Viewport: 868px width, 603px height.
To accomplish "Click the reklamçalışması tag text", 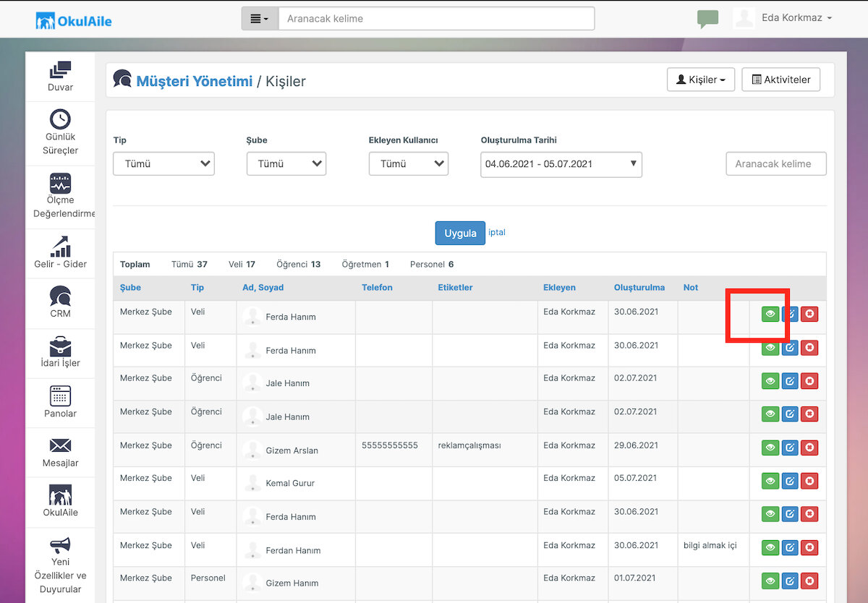I will pyautogui.click(x=469, y=445).
